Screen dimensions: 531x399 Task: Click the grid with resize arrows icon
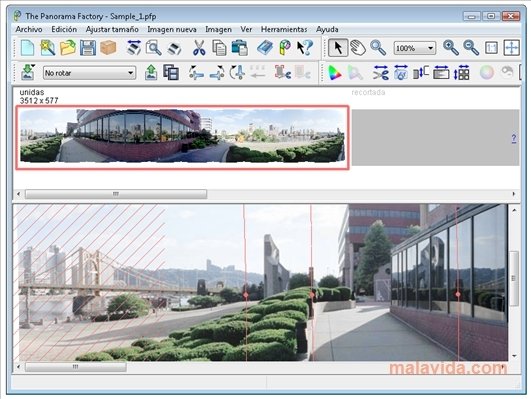tap(461, 72)
